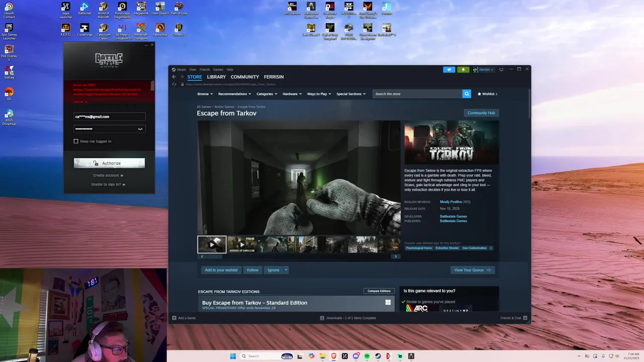Open the Steam menu in the menu bar
Image resolution: width=644 pixels, height=362 pixels.
click(x=181, y=69)
